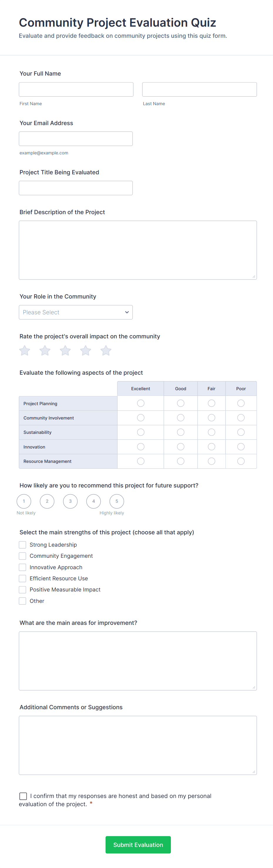Viewport: 273px width, 868px height.
Task: Click the Brief Description text area
Action: (x=138, y=250)
